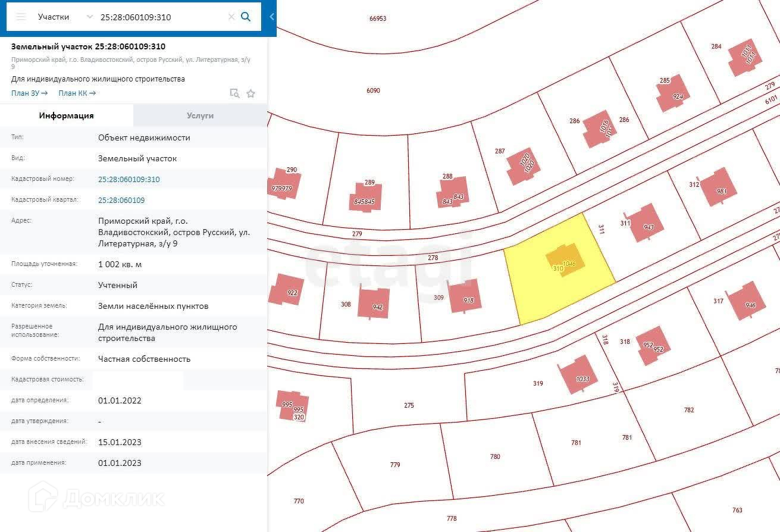Open the План КК link
Image resolution: width=780 pixels, height=532 pixels.
[x=77, y=93]
